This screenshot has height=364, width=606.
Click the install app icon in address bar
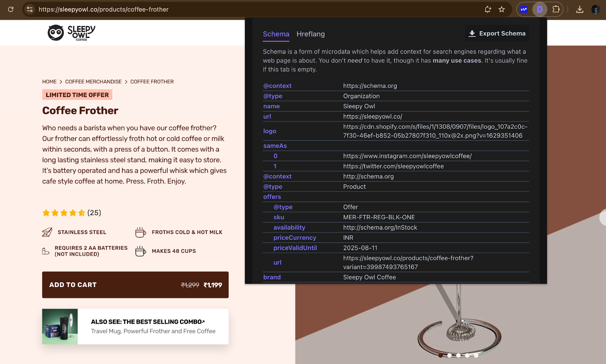[x=488, y=9]
